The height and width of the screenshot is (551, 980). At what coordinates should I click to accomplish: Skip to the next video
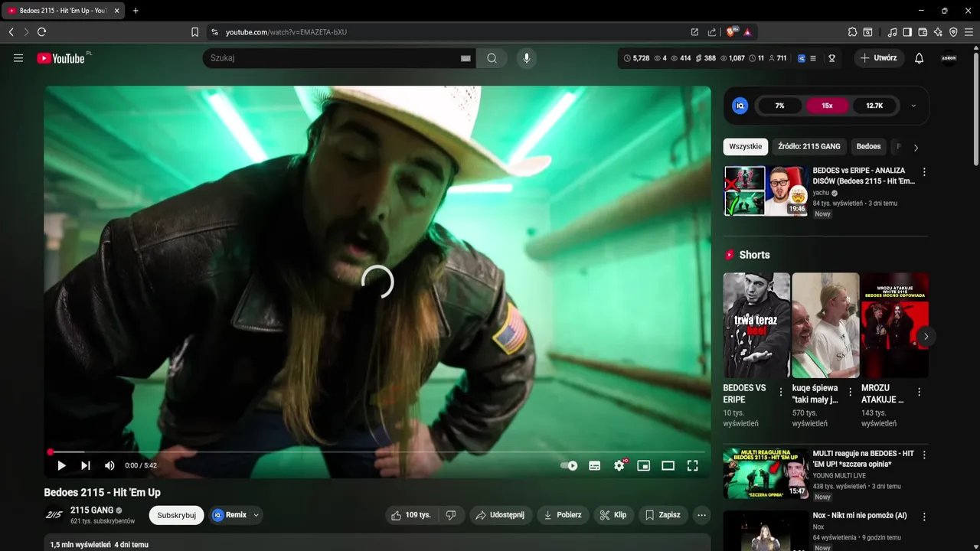[86, 465]
